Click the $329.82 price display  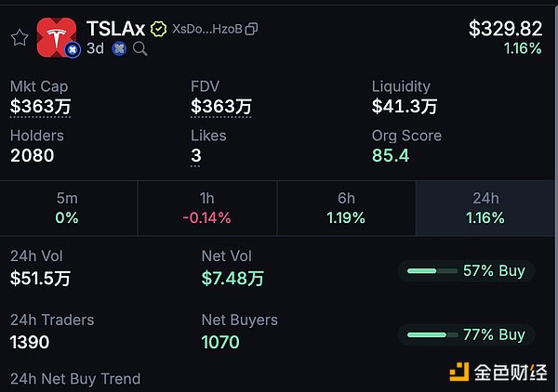click(x=504, y=29)
